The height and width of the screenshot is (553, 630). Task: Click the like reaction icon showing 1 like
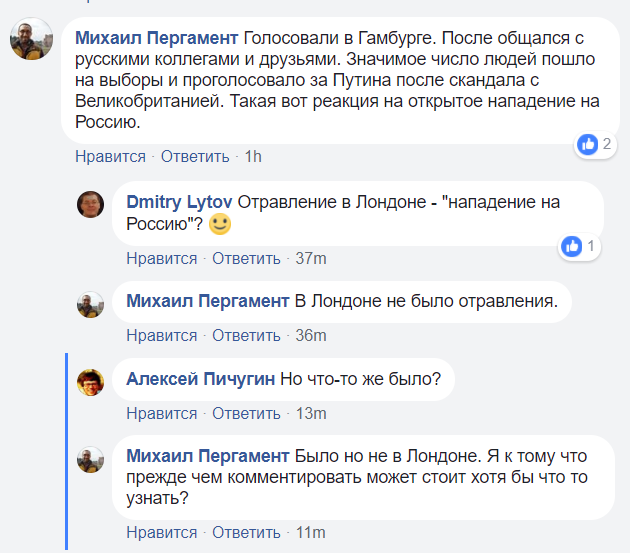tap(572, 245)
